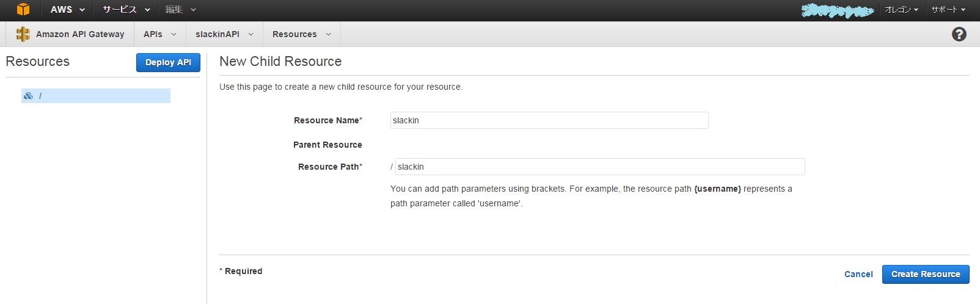Open the 編集 edit dropdown
Viewport: 980px width, 304px height.
[181, 10]
